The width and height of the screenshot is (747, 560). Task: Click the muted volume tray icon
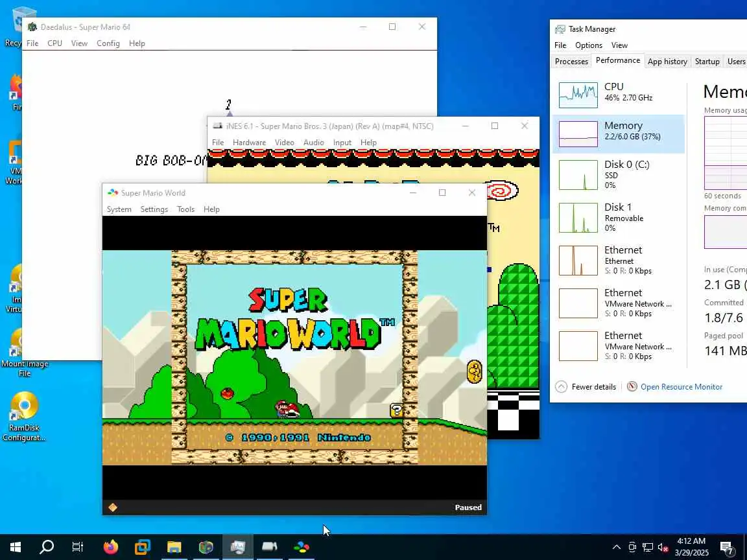663,547
